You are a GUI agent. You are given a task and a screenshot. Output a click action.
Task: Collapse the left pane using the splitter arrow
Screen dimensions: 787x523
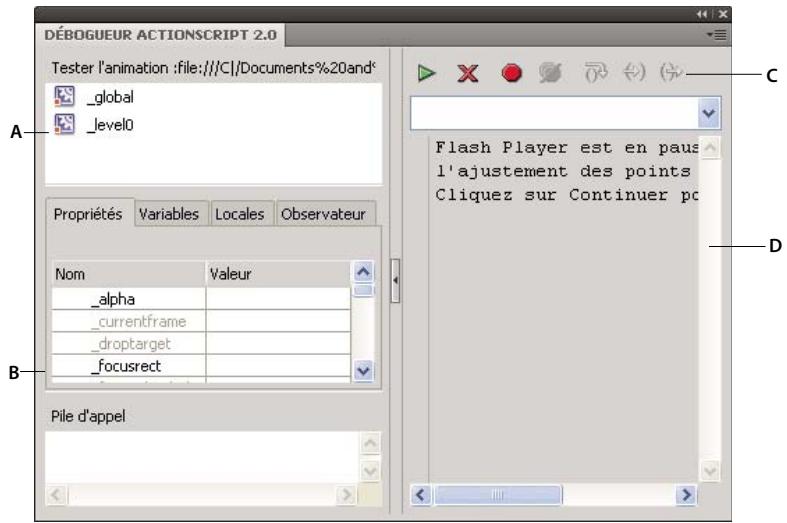coord(396,281)
